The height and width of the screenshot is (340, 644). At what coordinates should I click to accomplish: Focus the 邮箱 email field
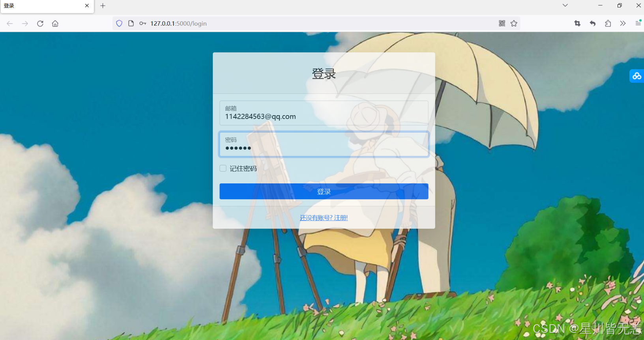pyautogui.click(x=324, y=113)
